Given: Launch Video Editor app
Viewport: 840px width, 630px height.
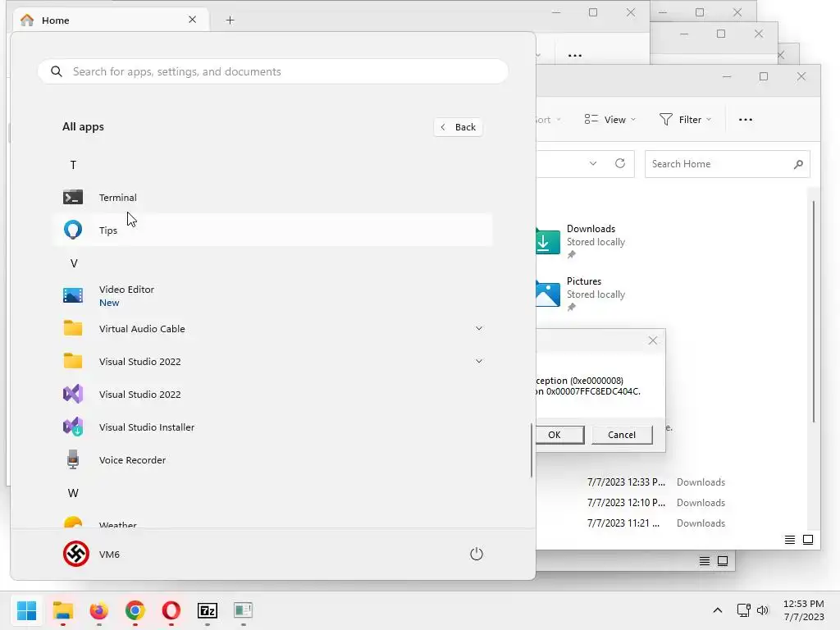Looking at the screenshot, I should [x=272, y=295].
